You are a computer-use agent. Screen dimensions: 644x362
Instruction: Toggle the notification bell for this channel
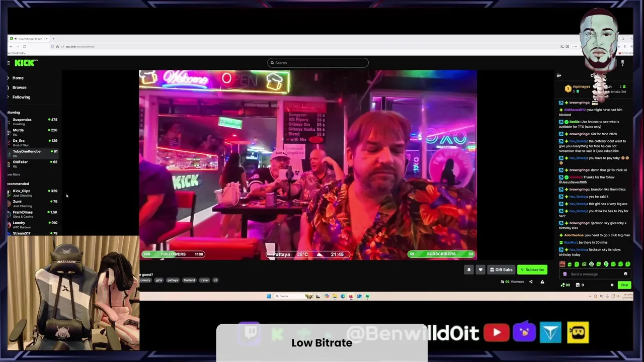click(x=469, y=269)
